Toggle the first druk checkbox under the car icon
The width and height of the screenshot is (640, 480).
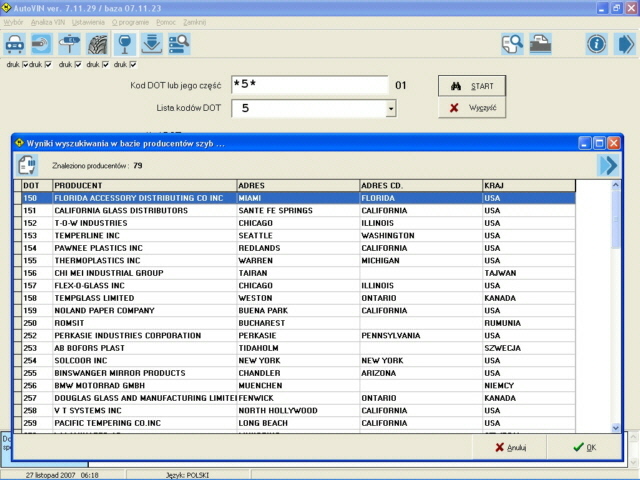tap(25, 65)
